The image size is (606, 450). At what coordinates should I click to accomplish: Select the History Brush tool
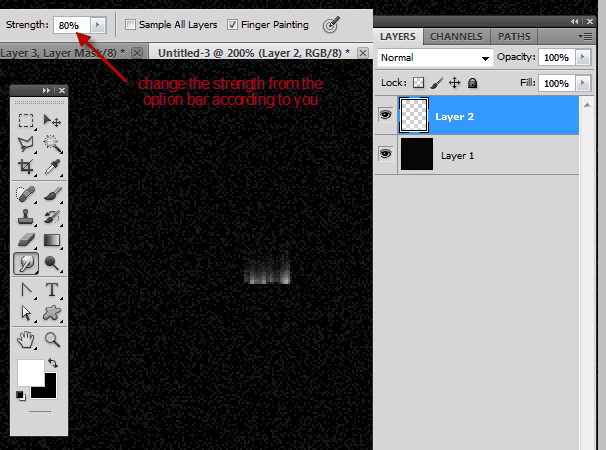(52, 217)
